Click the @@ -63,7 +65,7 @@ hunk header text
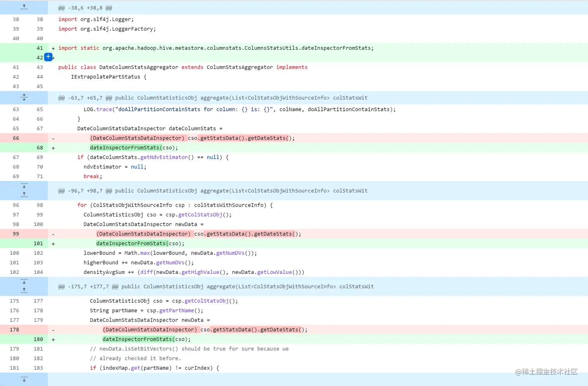The width and height of the screenshot is (588, 386). pyautogui.click(x=213, y=98)
